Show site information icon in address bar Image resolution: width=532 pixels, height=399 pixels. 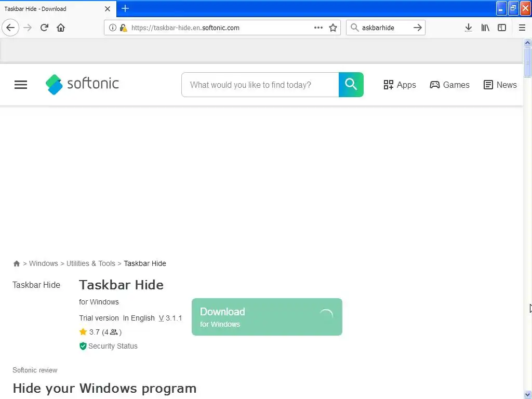coord(113,28)
